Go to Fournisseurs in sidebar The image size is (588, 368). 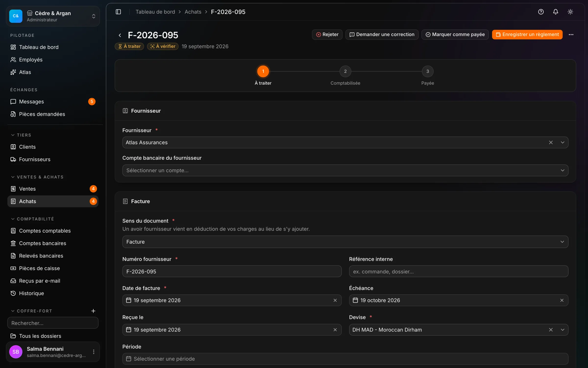coord(53,159)
